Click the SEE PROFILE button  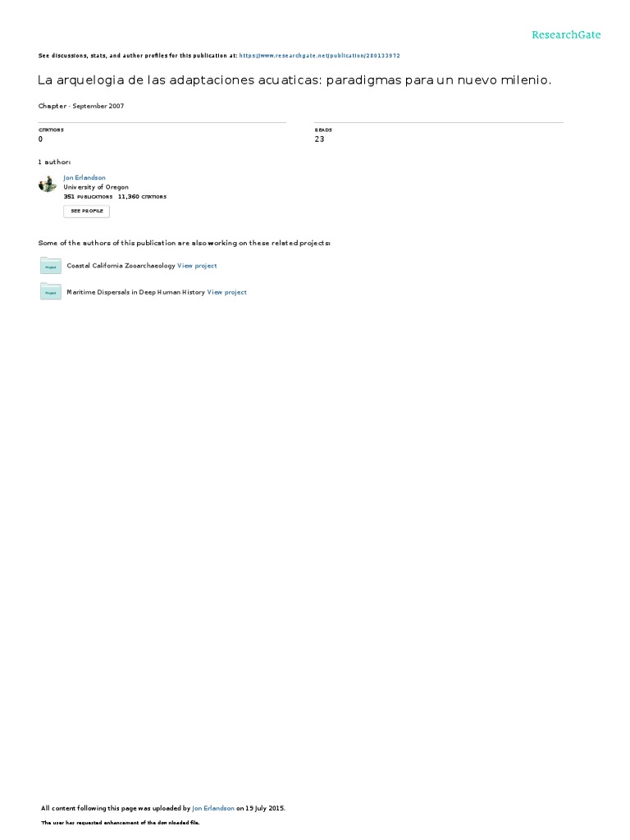pos(86,211)
